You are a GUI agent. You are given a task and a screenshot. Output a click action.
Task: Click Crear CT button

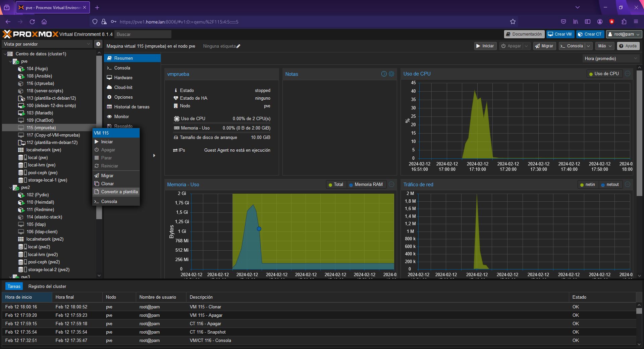coord(590,34)
